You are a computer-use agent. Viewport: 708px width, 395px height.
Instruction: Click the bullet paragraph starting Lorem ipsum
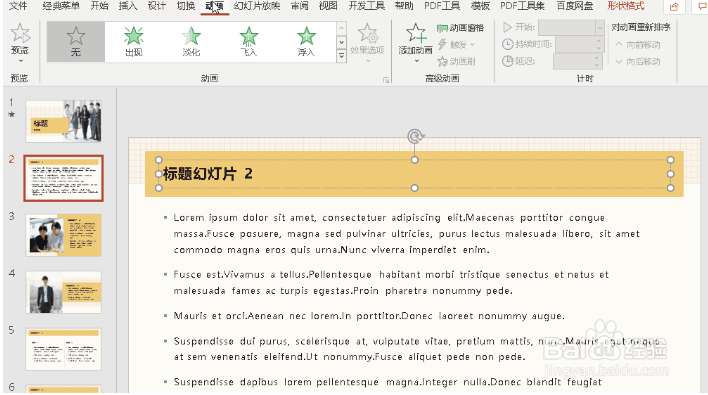point(406,234)
